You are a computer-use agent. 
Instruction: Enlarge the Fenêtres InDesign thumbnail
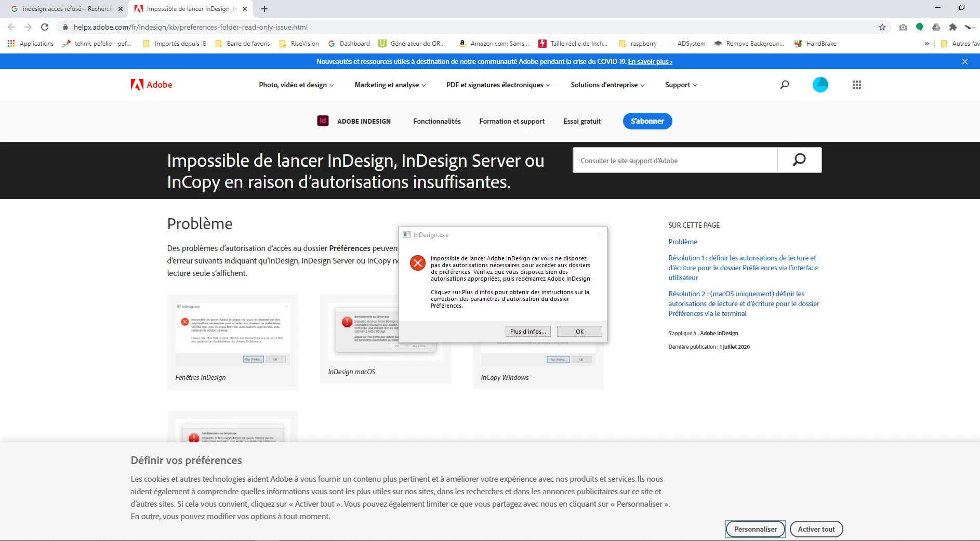pyautogui.click(x=233, y=334)
